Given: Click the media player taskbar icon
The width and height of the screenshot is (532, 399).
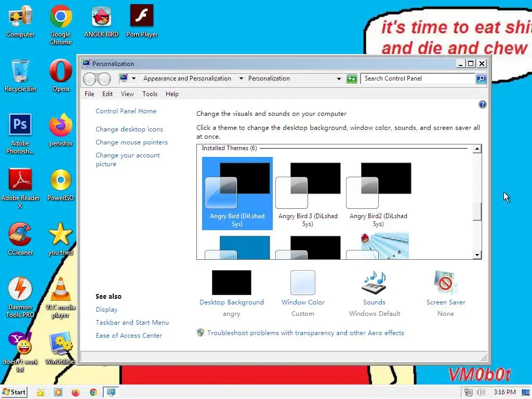Looking at the screenshot, I should 58,393.
